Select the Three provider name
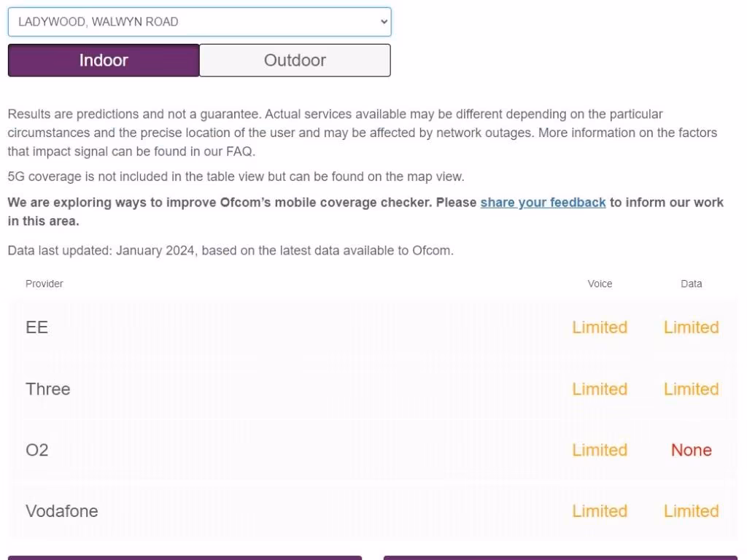Screen dimensions: 747x560 (48, 389)
